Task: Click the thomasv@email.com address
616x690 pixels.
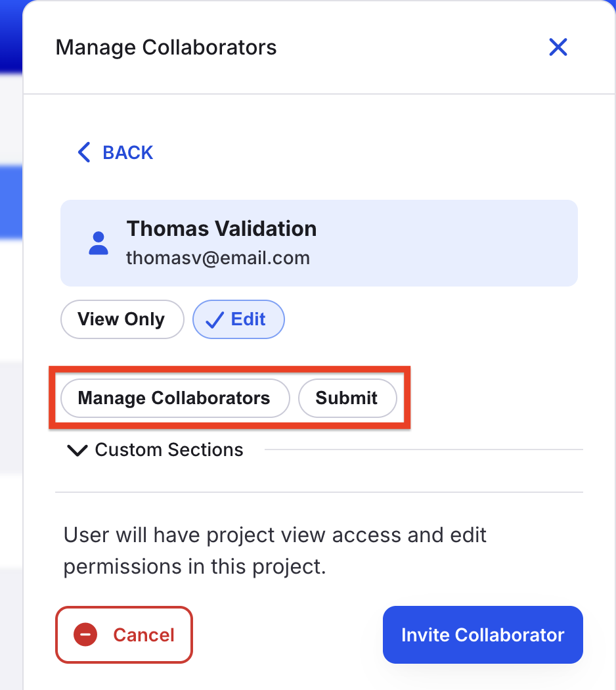Action: 218,258
